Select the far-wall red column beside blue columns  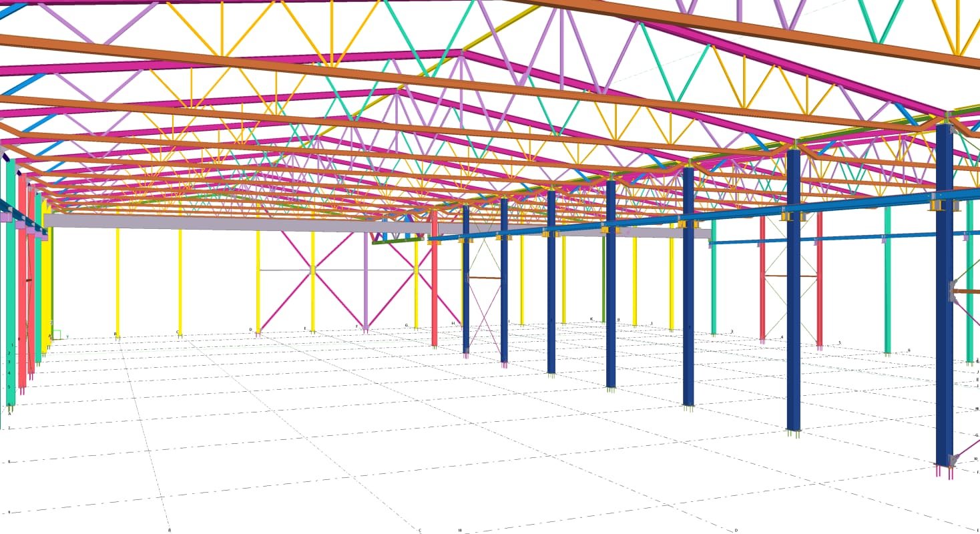[435, 280]
